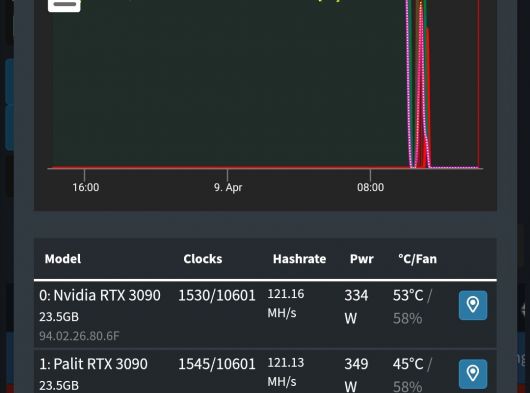Click temperature 53°C
This screenshot has height=393, width=530.
click(408, 295)
